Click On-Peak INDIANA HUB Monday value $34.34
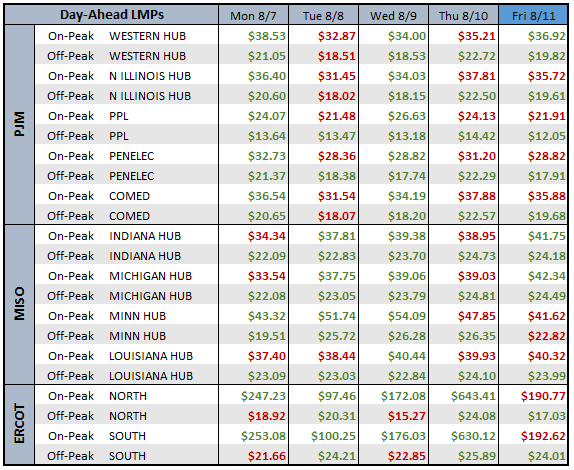Image resolution: width=574 pixels, height=470 pixels. [266, 236]
